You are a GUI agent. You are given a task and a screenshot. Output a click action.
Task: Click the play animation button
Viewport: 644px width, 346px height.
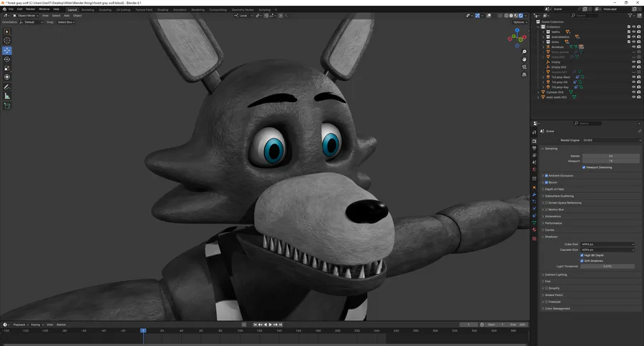point(270,325)
